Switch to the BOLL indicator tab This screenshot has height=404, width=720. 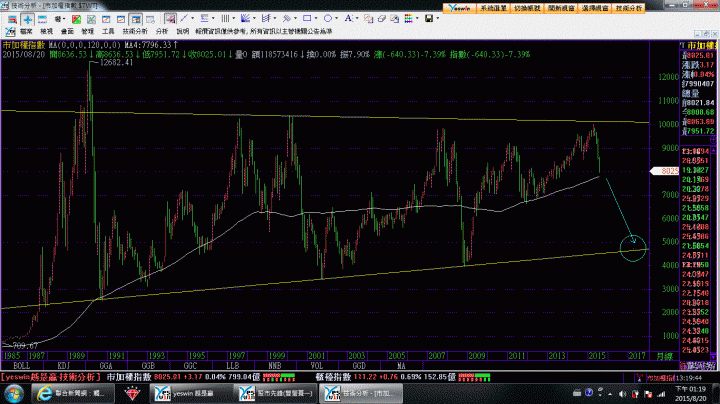[x=22, y=366]
